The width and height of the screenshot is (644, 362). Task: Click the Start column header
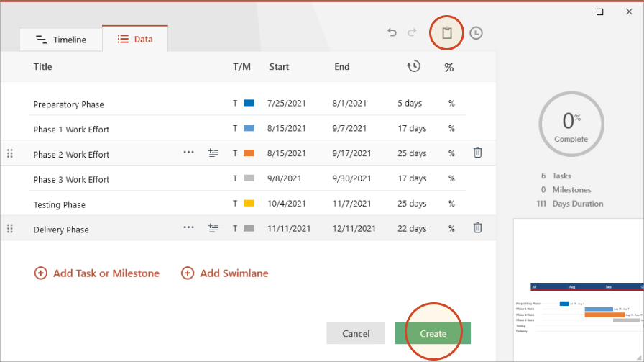pyautogui.click(x=280, y=67)
